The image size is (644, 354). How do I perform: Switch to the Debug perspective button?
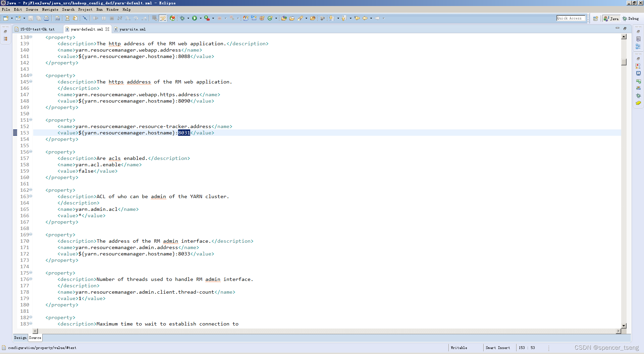click(x=631, y=18)
